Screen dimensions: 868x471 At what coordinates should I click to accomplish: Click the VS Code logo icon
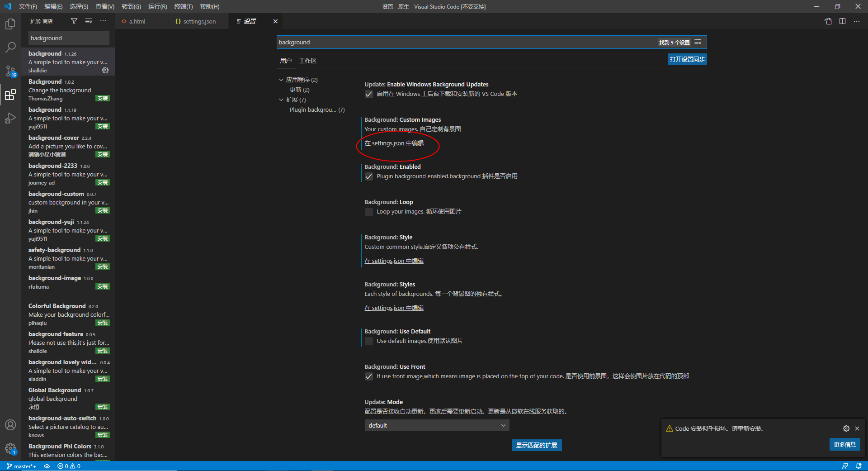8,6
